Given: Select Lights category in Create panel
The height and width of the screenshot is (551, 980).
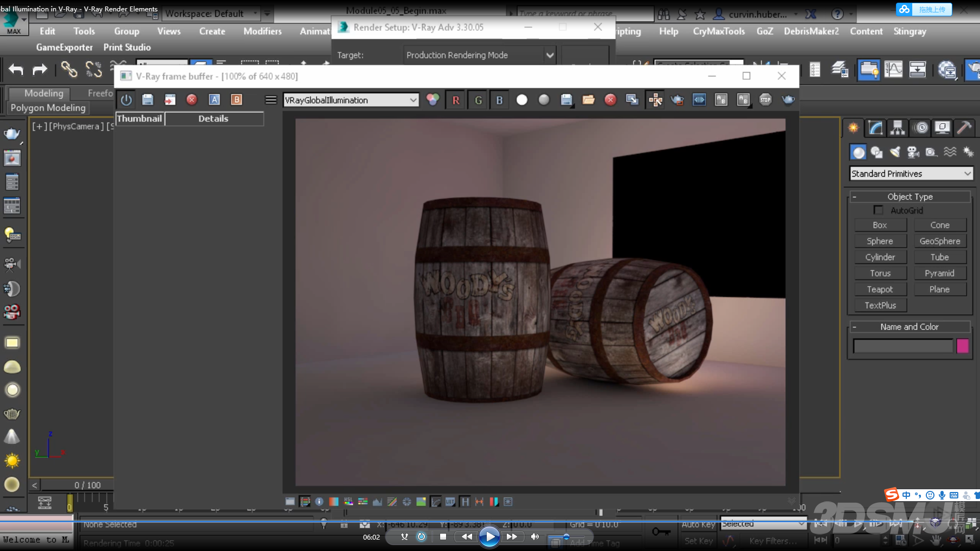Looking at the screenshot, I should pyautogui.click(x=895, y=152).
